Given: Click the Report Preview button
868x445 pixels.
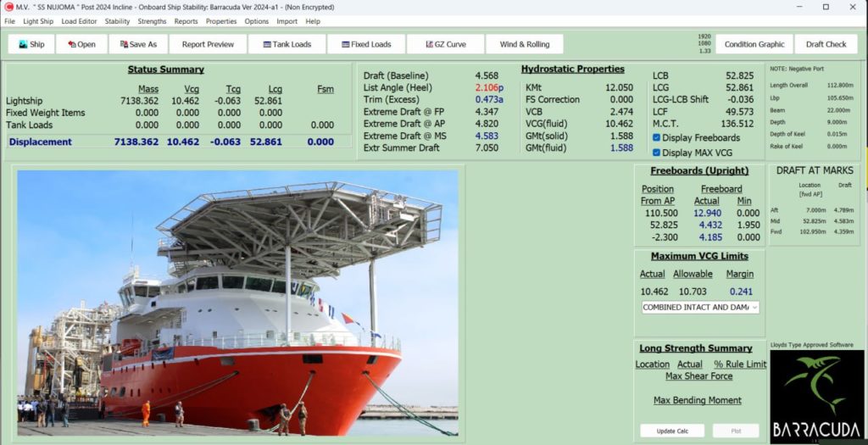Looking at the screenshot, I should (x=208, y=44).
